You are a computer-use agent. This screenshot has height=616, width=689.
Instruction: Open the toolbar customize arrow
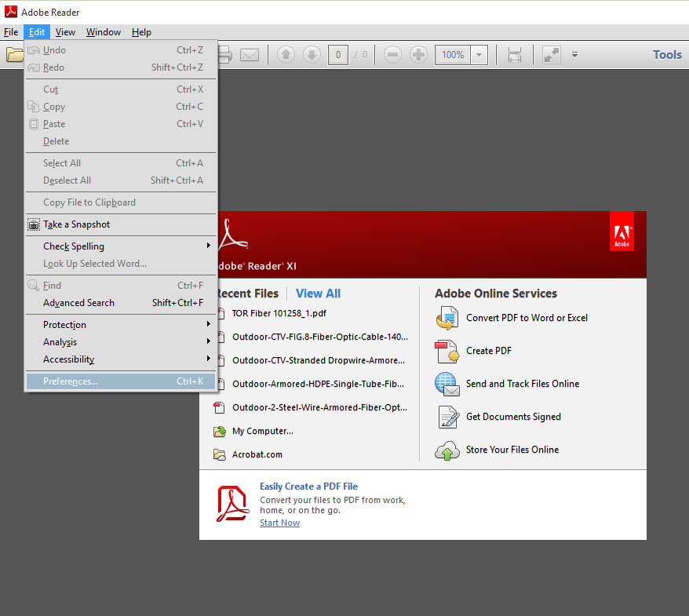(x=574, y=55)
